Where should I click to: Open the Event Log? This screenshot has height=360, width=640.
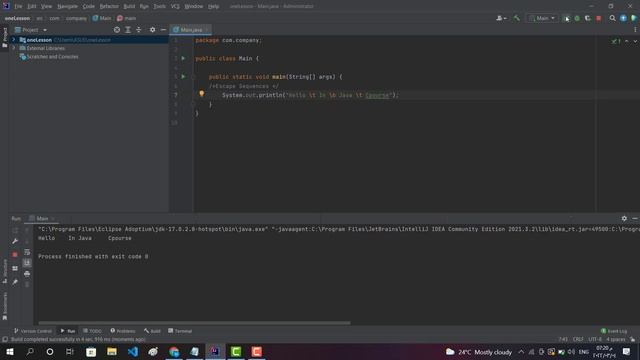[x=614, y=331]
